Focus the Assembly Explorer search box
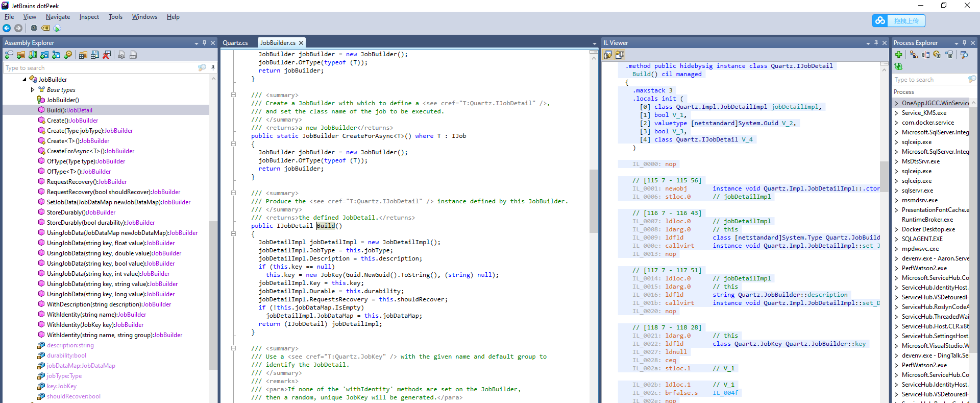The height and width of the screenshot is (403, 980). coord(101,68)
